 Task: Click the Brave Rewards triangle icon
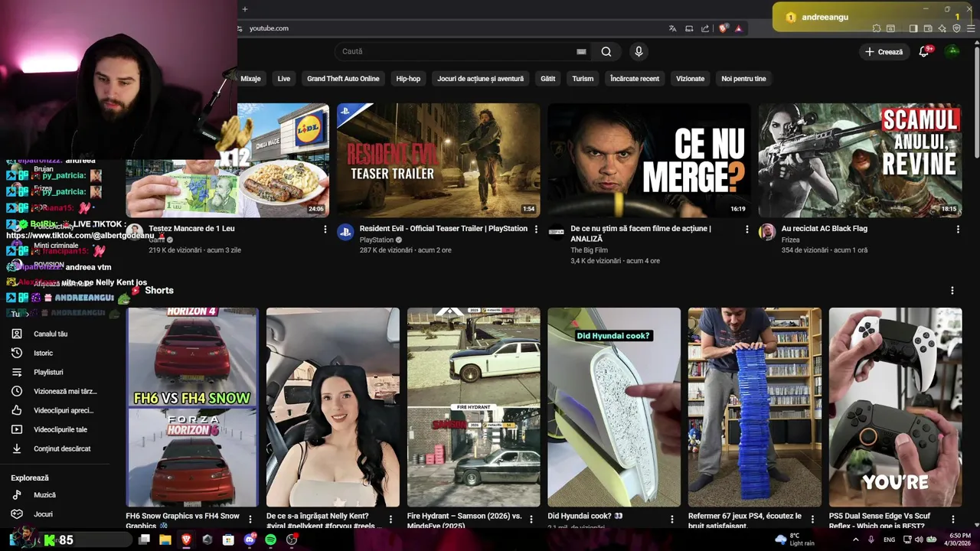pyautogui.click(x=738, y=28)
